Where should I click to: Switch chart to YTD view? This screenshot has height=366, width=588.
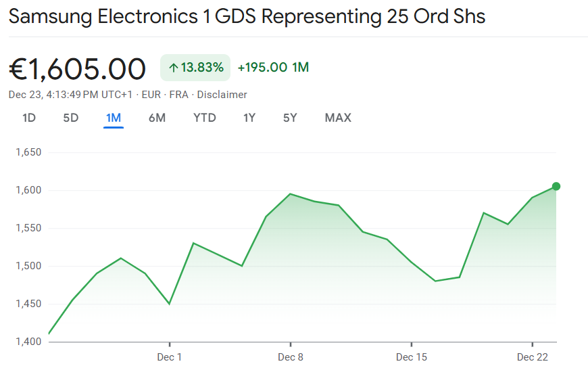pyautogui.click(x=205, y=118)
